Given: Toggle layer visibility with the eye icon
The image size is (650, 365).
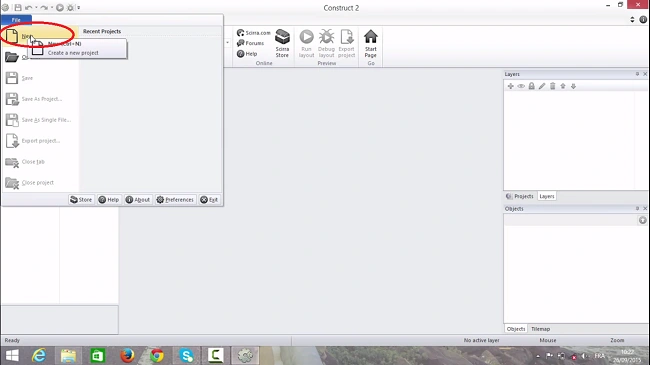Looking at the screenshot, I should pos(521,86).
